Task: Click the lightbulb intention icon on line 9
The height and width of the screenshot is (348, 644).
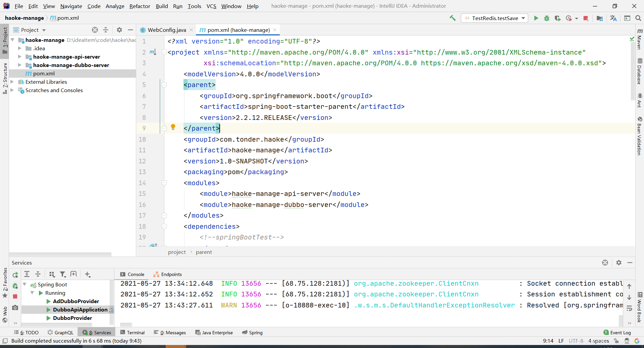Action: tap(173, 127)
